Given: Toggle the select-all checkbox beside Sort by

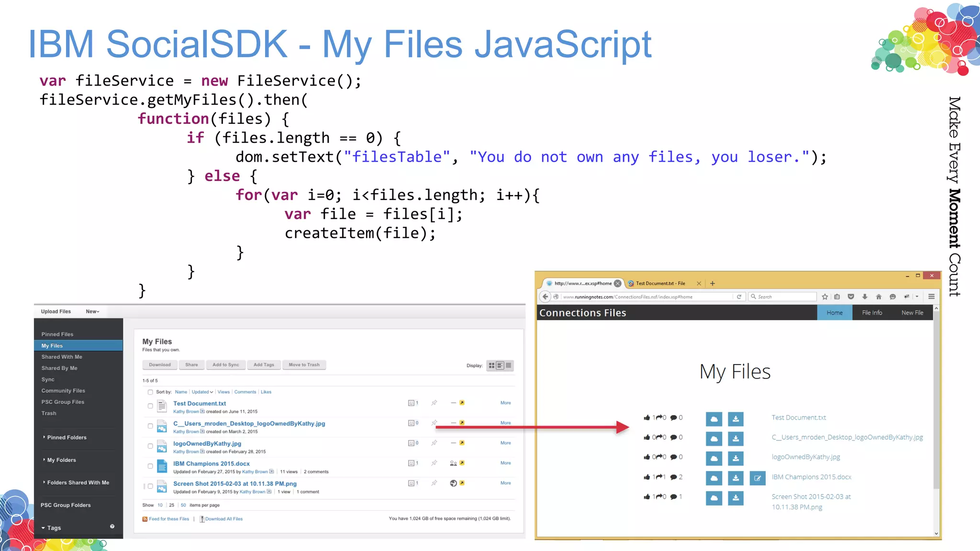Looking at the screenshot, I should [x=150, y=392].
